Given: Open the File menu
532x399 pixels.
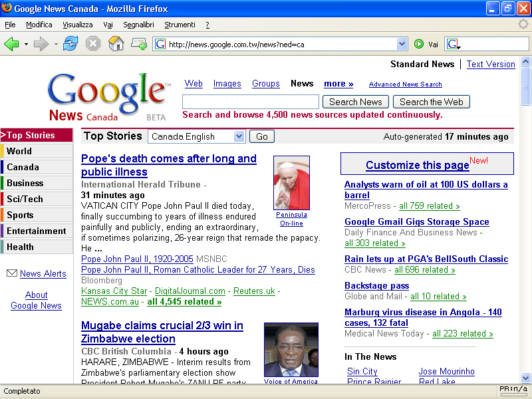Looking at the screenshot, I should 10,25.
